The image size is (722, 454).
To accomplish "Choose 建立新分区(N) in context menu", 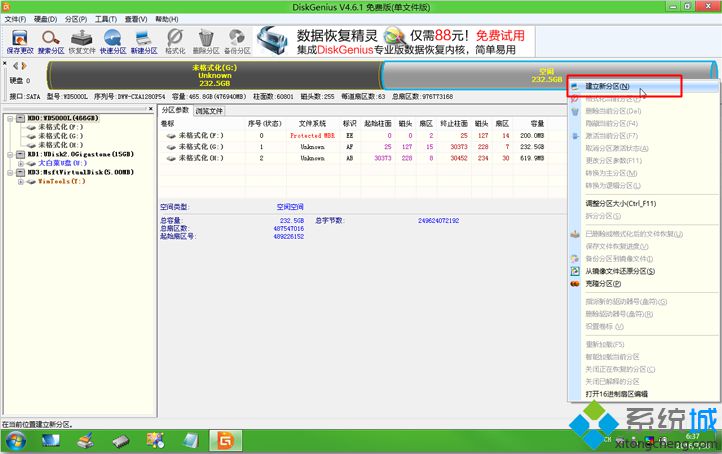I will click(642, 86).
